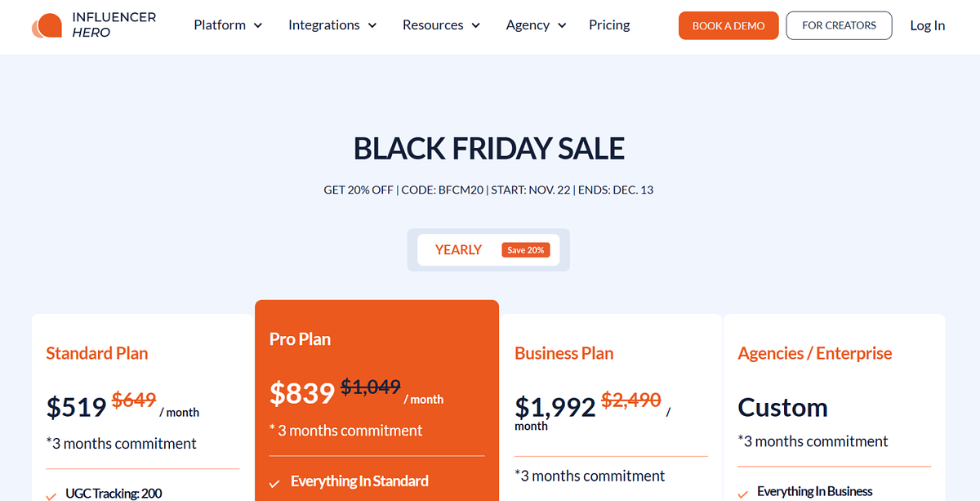The width and height of the screenshot is (980, 501).
Task: Click the Save 20% badge
Action: click(x=526, y=250)
